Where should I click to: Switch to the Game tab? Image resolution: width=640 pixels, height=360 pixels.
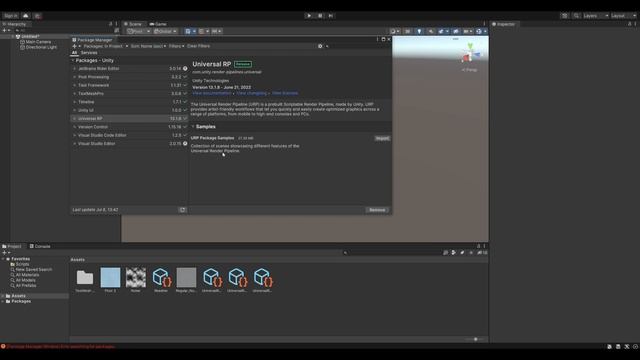158,24
